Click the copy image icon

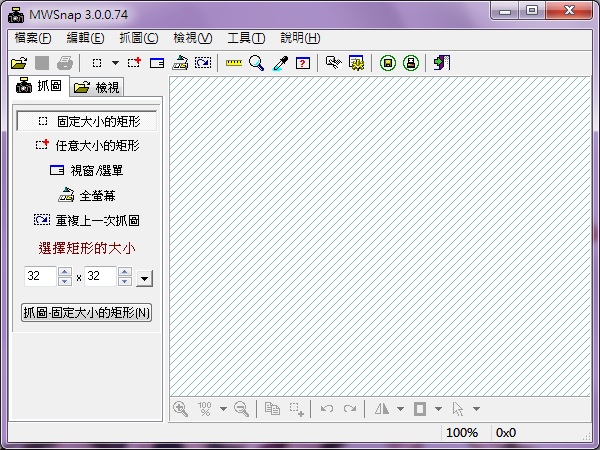272,409
